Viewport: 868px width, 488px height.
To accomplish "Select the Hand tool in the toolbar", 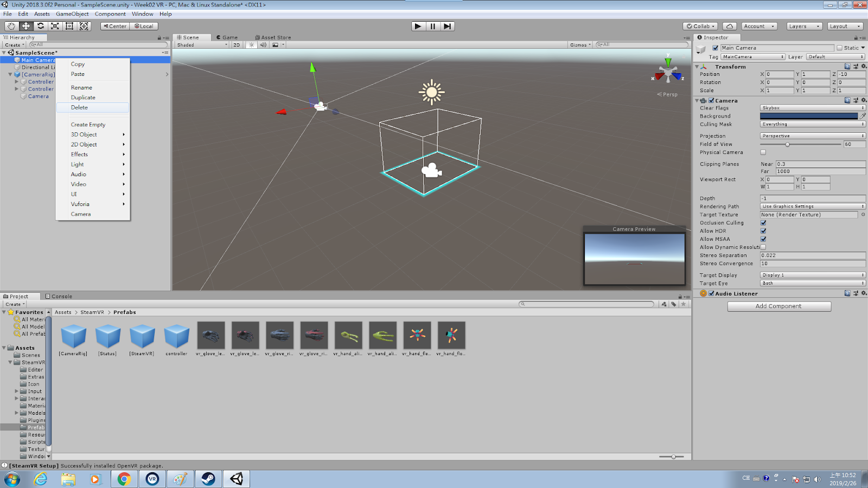I will [11, 26].
